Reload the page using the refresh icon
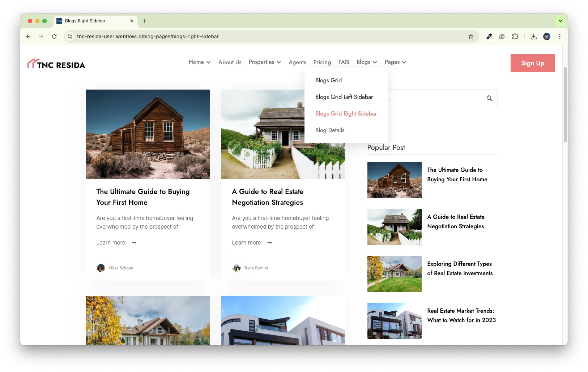 (54, 36)
